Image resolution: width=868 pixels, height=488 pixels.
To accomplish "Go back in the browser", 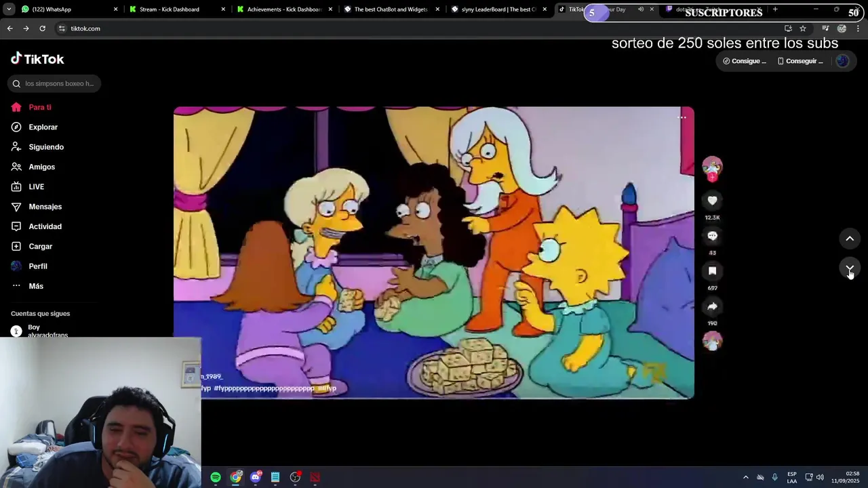I will click(x=9, y=28).
